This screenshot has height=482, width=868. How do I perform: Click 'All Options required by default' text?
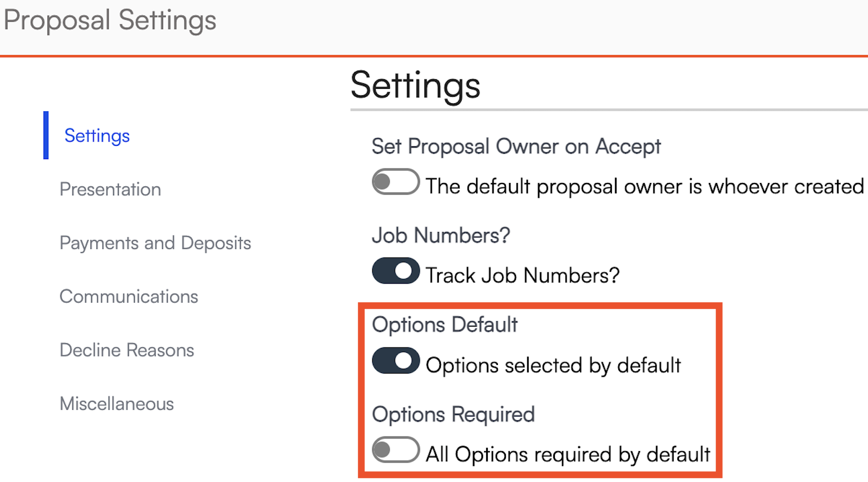pyautogui.click(x=568, y=455)
